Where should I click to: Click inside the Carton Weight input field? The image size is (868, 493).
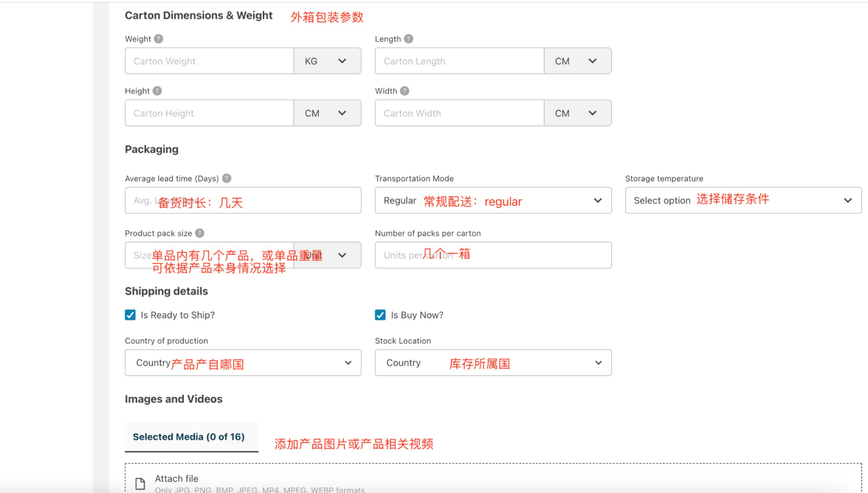coord(209,61)
